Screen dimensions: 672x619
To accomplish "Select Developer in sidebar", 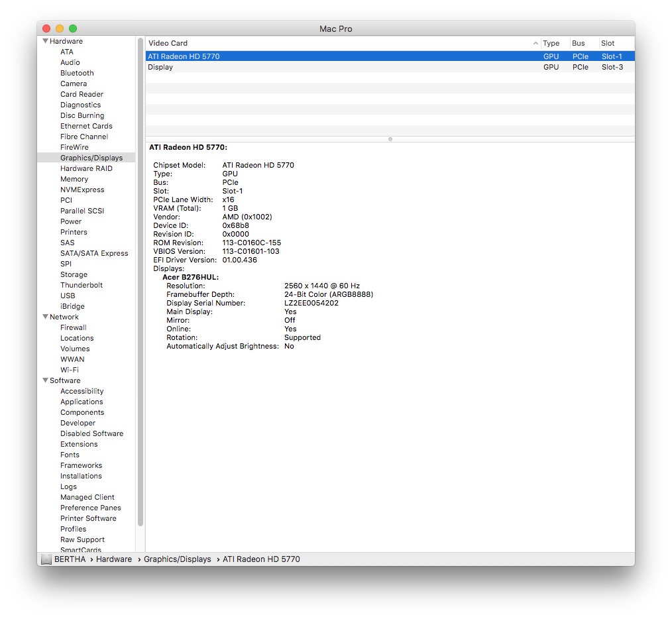I will pyautogui.click(x=78, y=423).
